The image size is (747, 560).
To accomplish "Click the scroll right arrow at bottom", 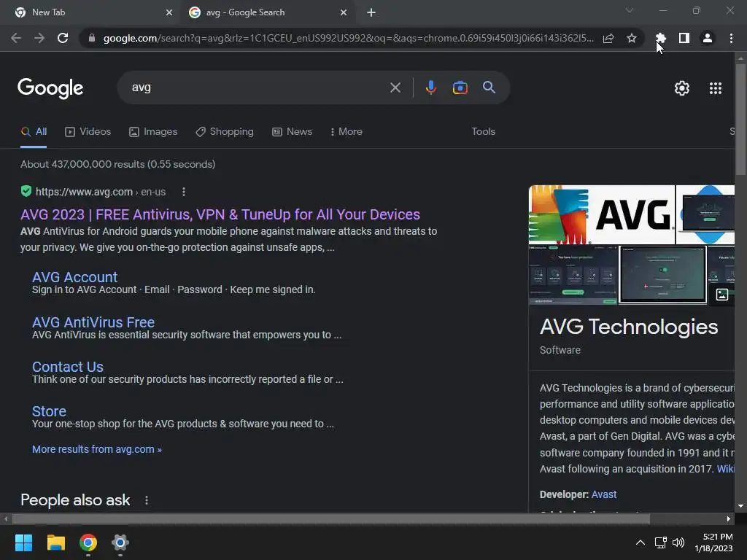I will click(x=729, y=518).
